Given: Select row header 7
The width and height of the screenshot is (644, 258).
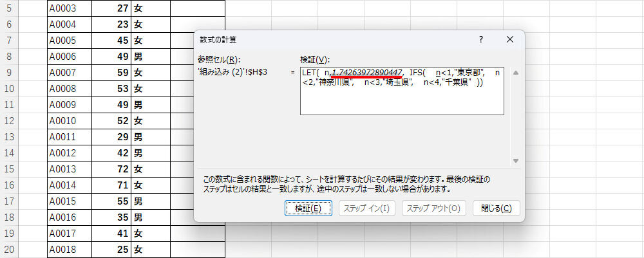Looking at the screenshot, I should click(9, 40).
